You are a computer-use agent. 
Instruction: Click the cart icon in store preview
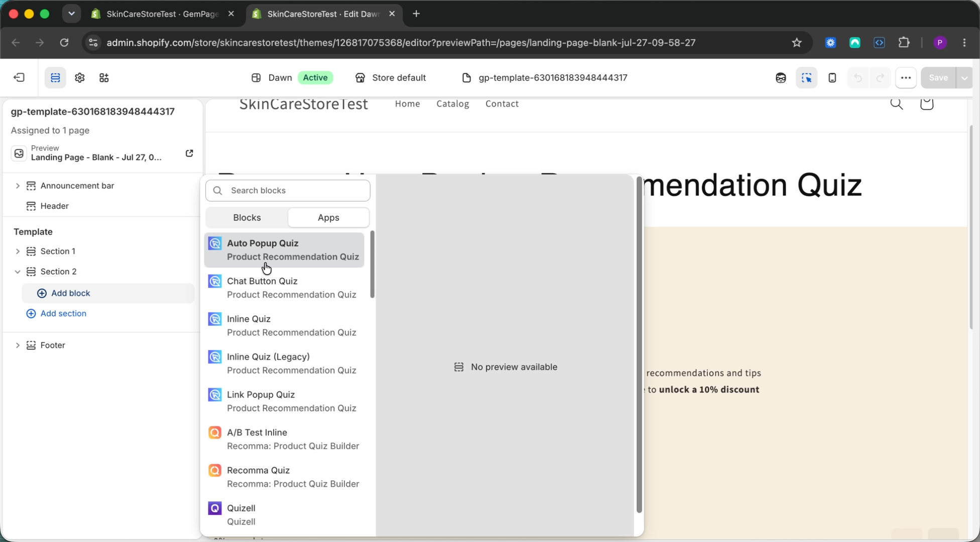click(x=926, y=104)
